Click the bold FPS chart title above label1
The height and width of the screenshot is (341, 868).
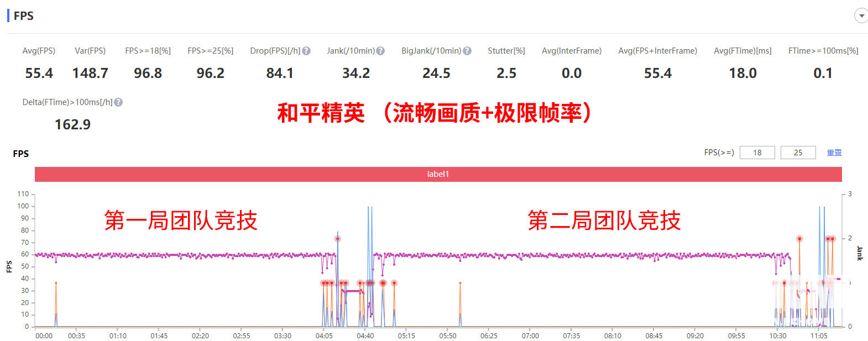coord(21,154)
